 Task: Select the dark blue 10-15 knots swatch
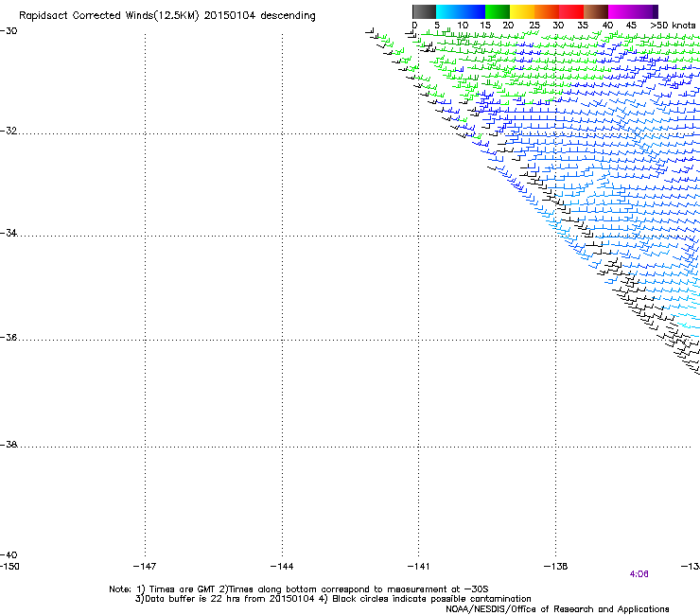tap(473, 11)
